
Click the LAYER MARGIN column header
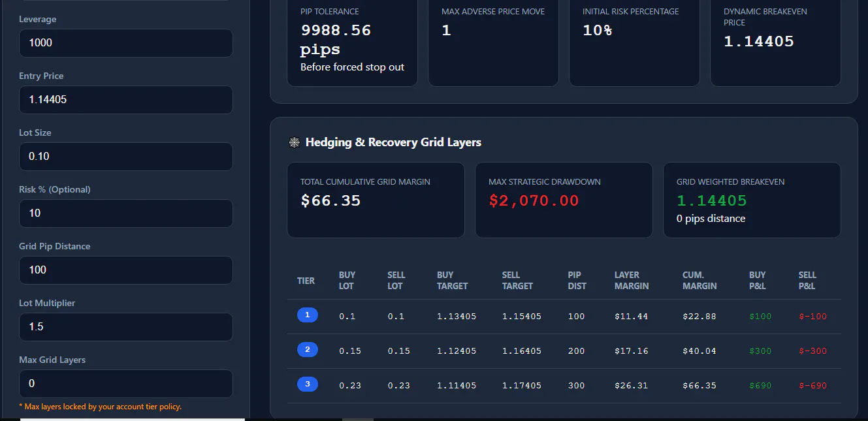click(632, 281)
